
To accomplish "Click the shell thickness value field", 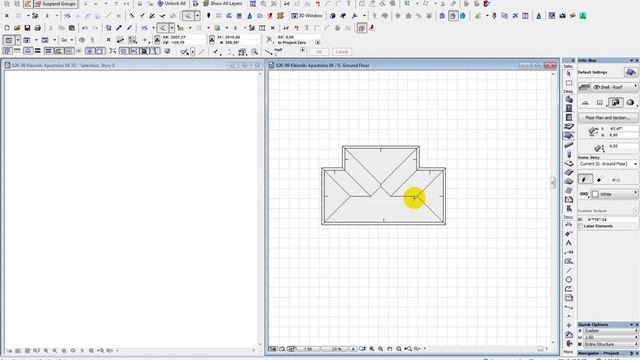I will pos(623,146).
